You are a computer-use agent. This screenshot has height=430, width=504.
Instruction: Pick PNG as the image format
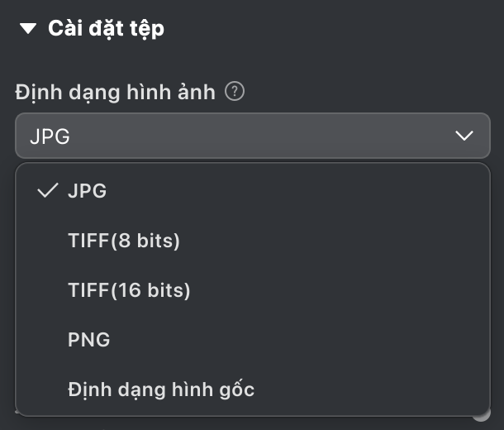point(89,340)
